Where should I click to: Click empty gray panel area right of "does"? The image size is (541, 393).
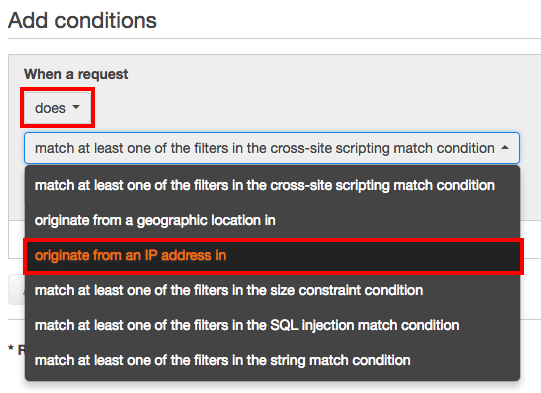[x=311, y=108]
